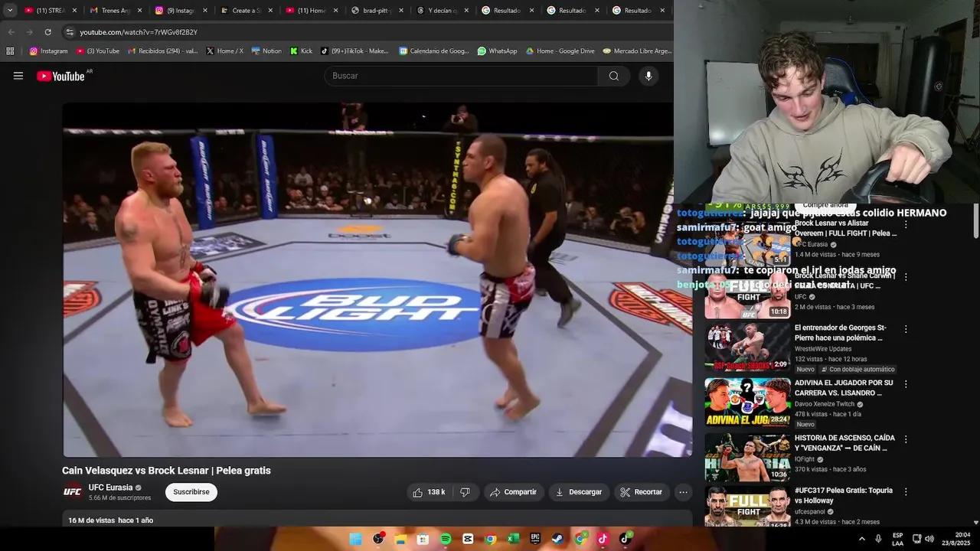The image size is (980, 551).
Task: Click the video player to pause the fight
Action: point(377,279)
